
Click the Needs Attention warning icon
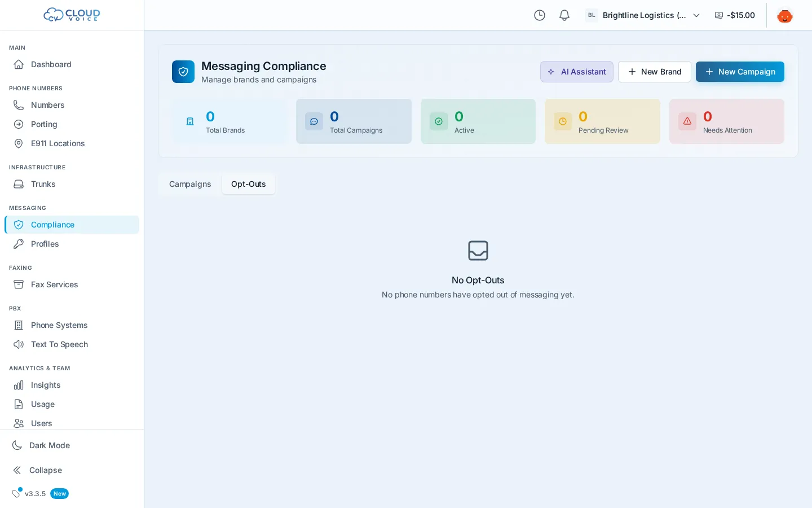(687, 121)
